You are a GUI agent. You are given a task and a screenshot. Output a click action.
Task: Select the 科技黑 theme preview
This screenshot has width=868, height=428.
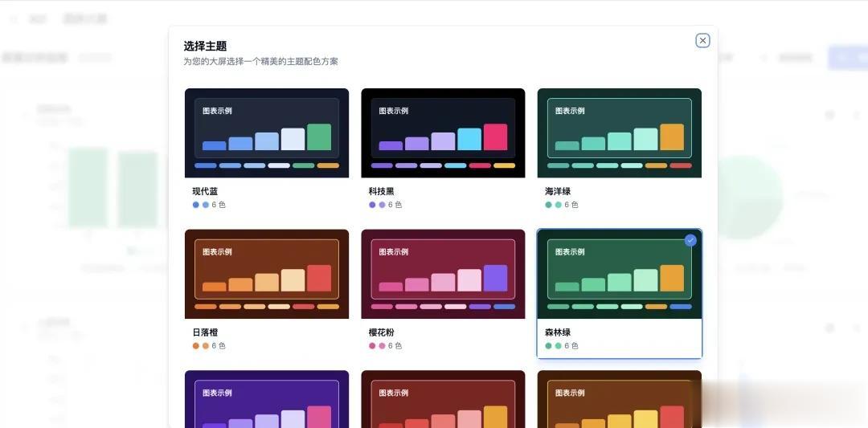pos(443,132)
